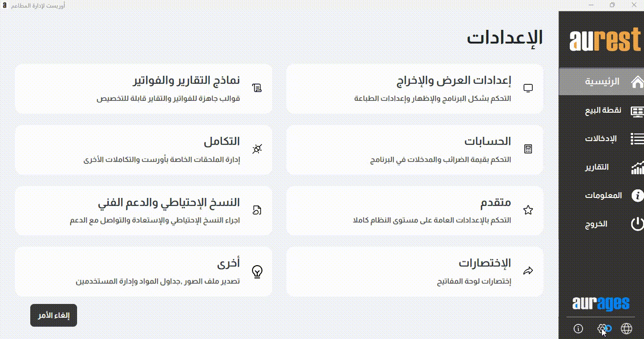Image resolution: width=644 pixels, height=339 pixels.
Task: Click the aurages logo in the sidebar
Action: coord(600,303)
